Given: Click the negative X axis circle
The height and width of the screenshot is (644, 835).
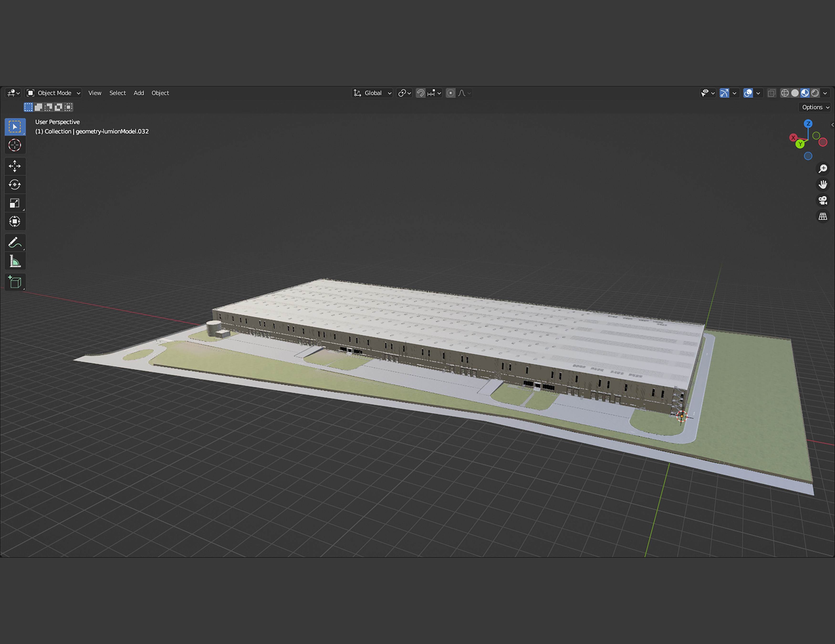Looking at the screenshot, I should click(823, 142).
